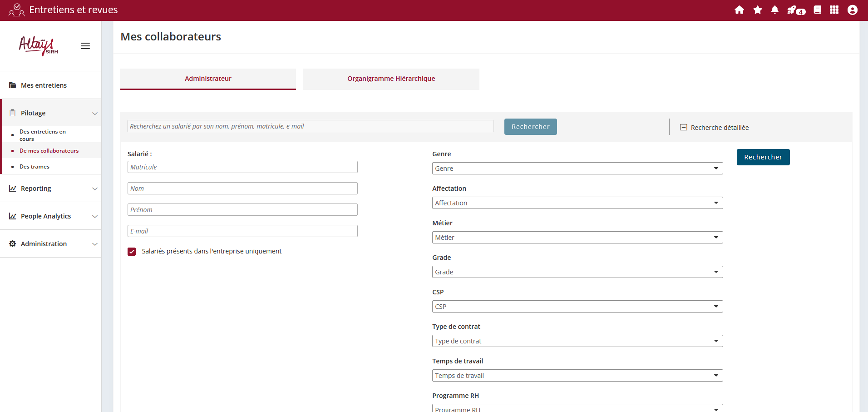Image resolution: width=868 pixels, height=412 pixels.
Task: Open the Genre dropdown
Action: (577, 169)
